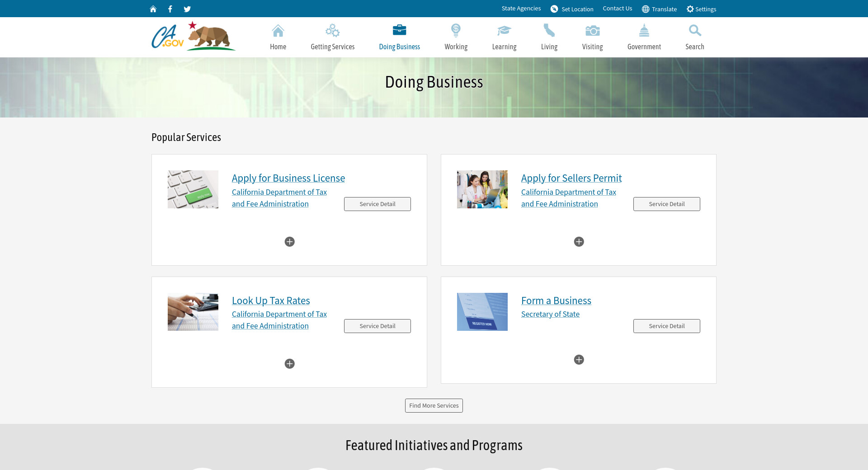The height and width of the screenshot is (470, 868).
Task: Click the Getting Services gears icon
Action: point(332,31)
